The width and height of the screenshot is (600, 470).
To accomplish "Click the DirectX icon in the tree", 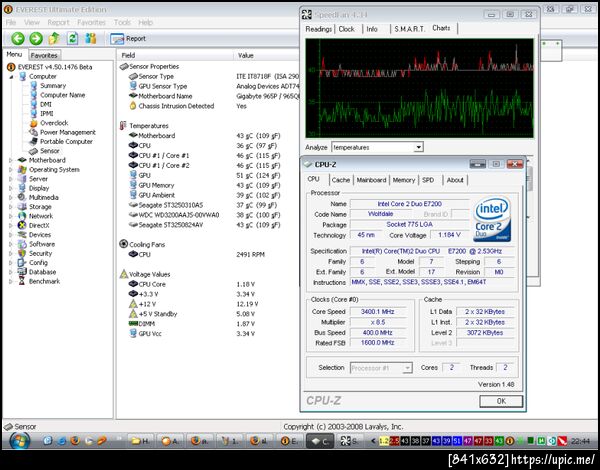I will 22,225.
